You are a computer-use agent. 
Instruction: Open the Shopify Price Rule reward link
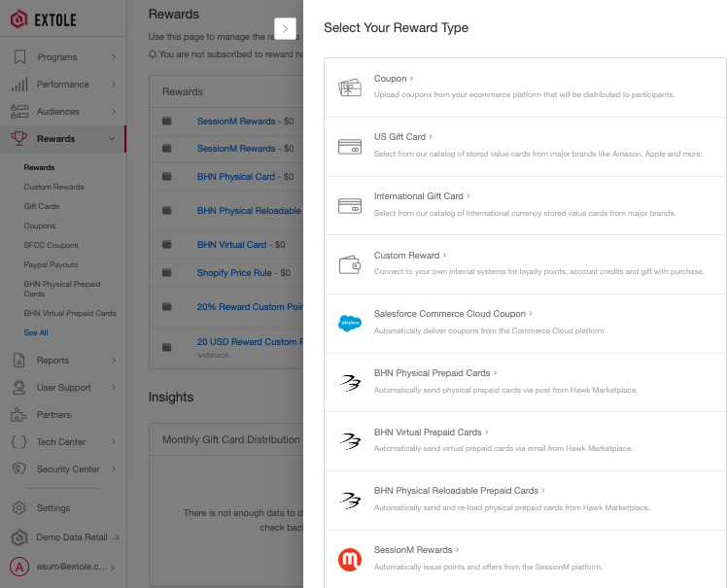[x=234, y=273]
